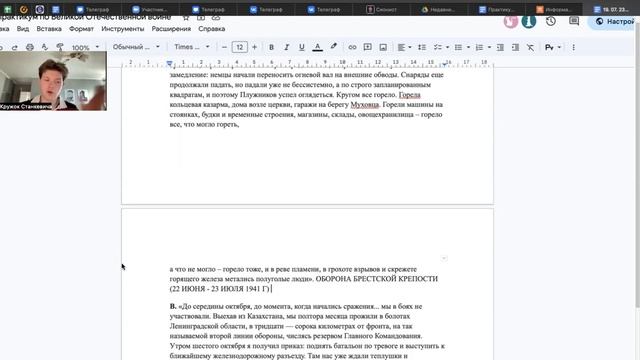Open the Вставка menu

point(49,29)
